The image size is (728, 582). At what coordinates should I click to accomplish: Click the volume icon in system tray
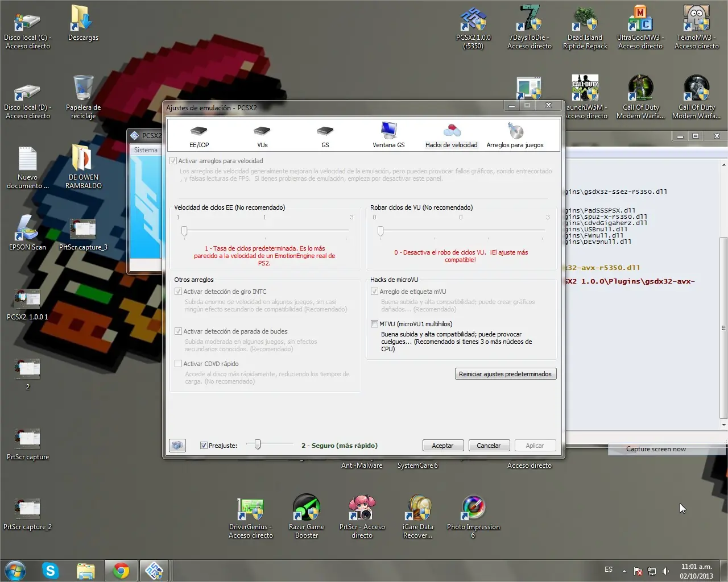pos(665,571)
